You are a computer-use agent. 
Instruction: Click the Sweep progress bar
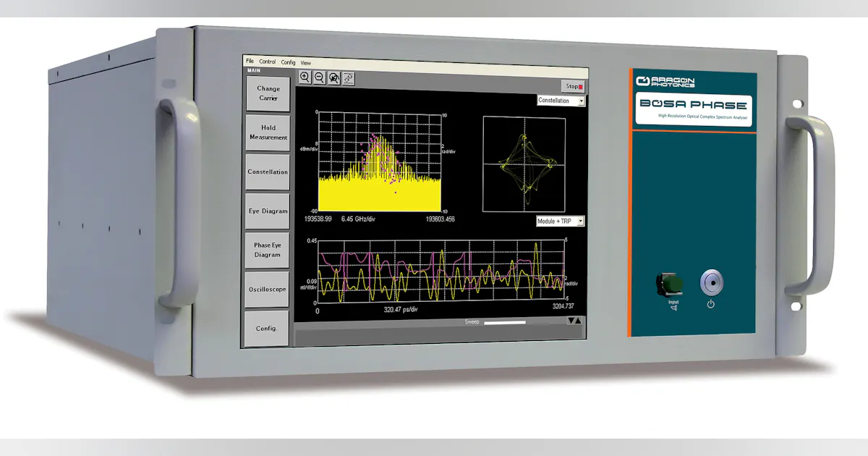coord(505,322)
